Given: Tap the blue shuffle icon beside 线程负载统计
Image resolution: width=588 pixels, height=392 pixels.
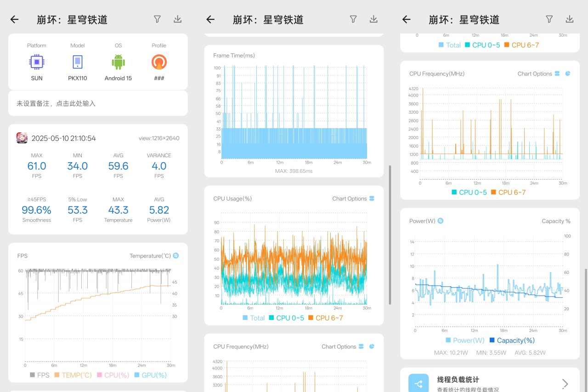Looking at the screenshot, I should point(418,384).
